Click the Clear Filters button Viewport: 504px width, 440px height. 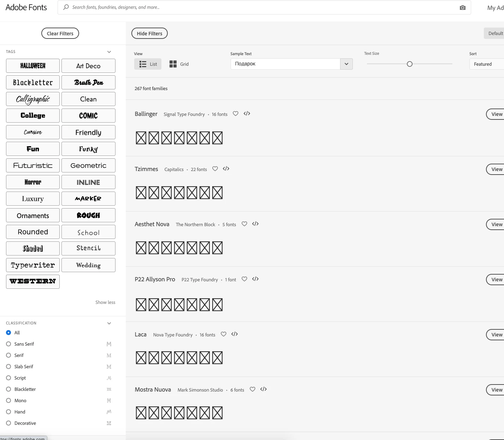click(60, 33)
